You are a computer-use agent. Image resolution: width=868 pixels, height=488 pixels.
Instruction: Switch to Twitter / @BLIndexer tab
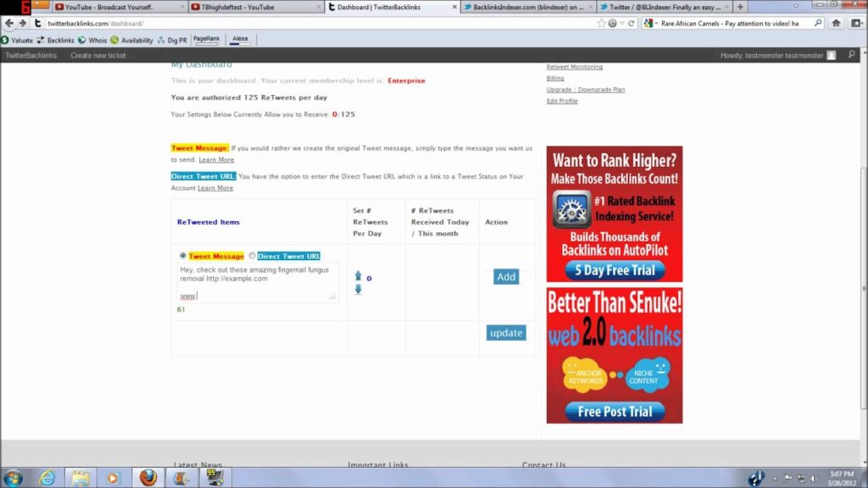(665, 7)
